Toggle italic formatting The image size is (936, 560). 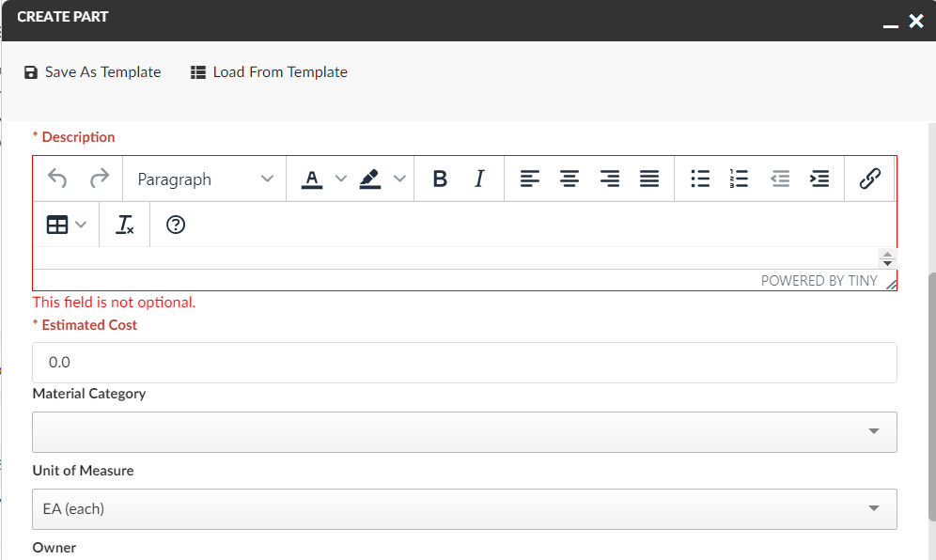pos(479,179)
